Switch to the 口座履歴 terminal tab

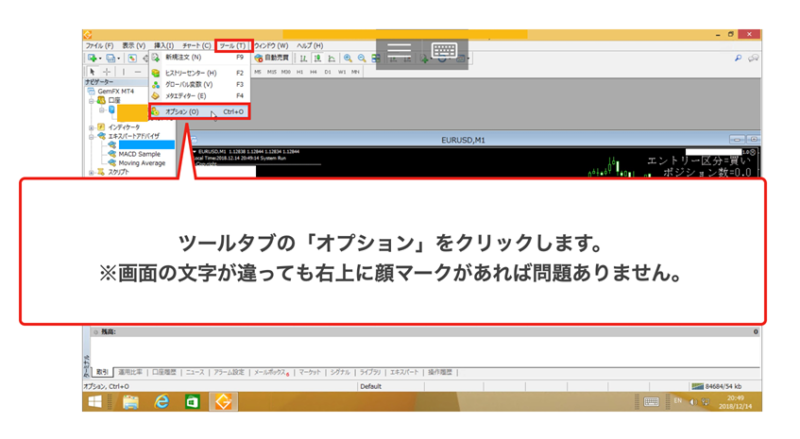(164, 373)
